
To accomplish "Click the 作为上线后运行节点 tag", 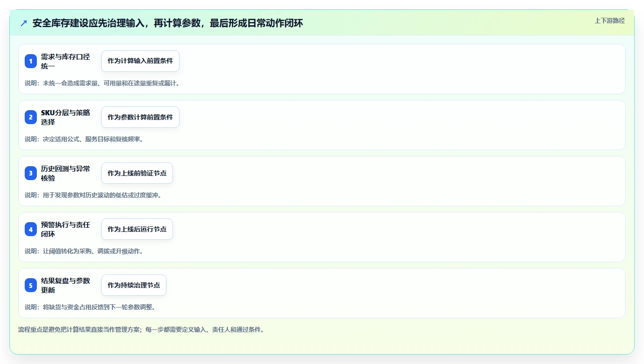I will (137, 229).
